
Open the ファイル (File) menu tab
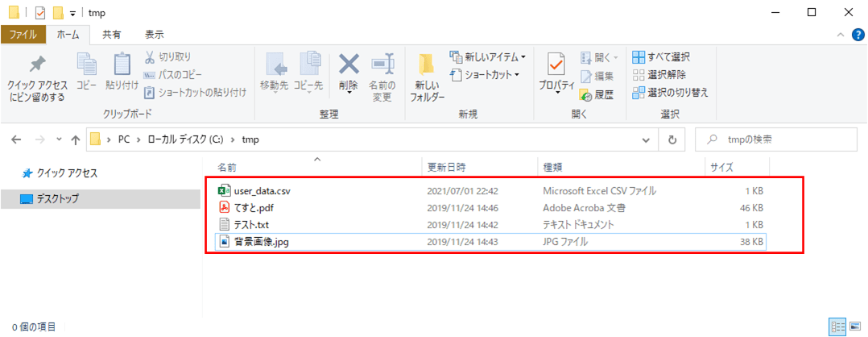point(23,35)
